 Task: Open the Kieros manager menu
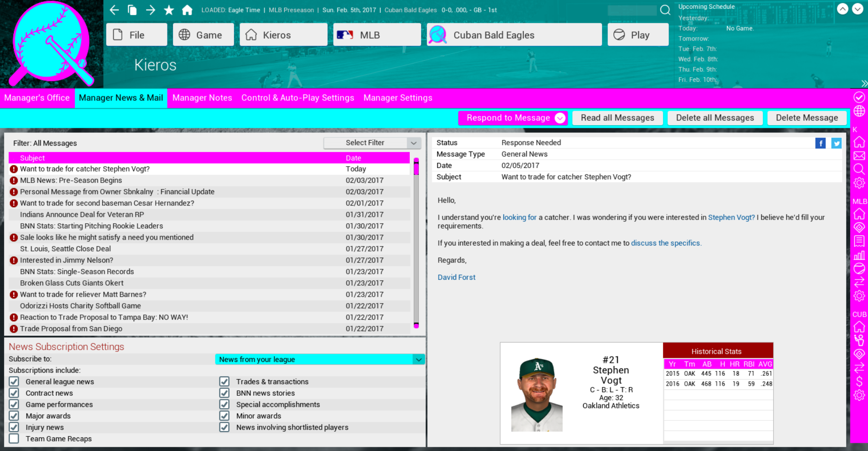pos(283,35)
